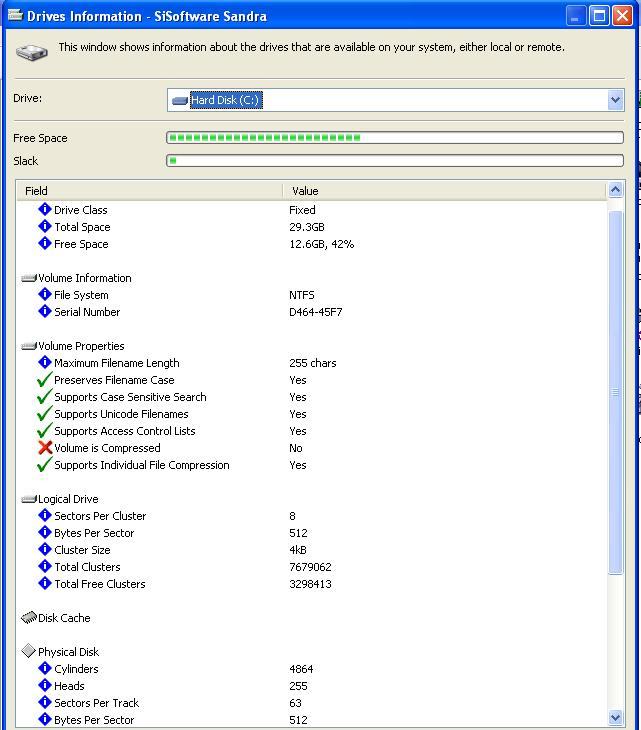Click the vertical scrollbar thumb
The height and width of the screenshot is (730, 641).
pyautogui.click(x=615, y=392)
